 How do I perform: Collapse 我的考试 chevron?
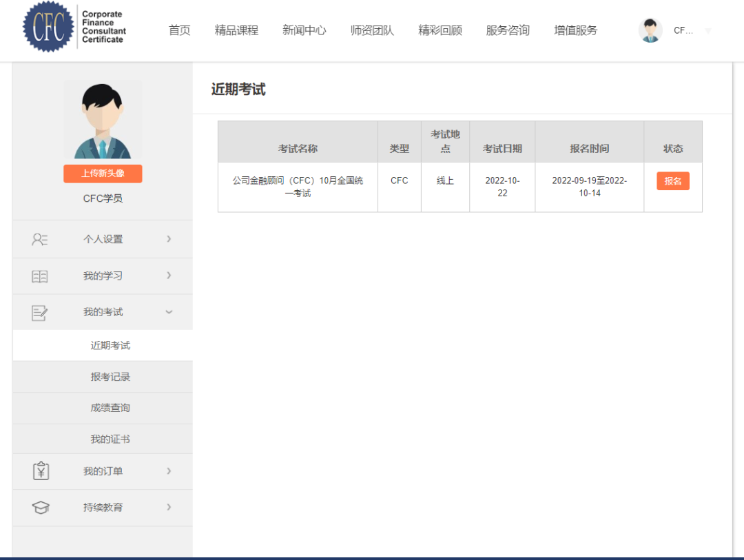tap(169, 312)
